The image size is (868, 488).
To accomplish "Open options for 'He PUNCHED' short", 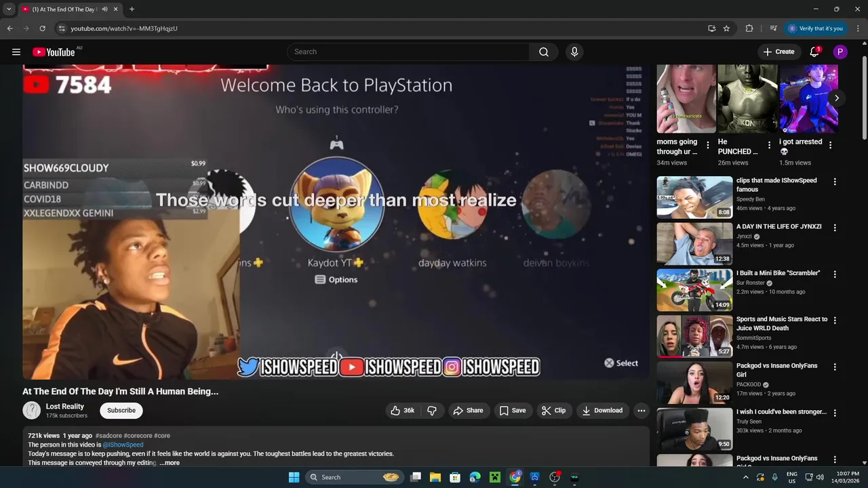I will tap(769, 145).
